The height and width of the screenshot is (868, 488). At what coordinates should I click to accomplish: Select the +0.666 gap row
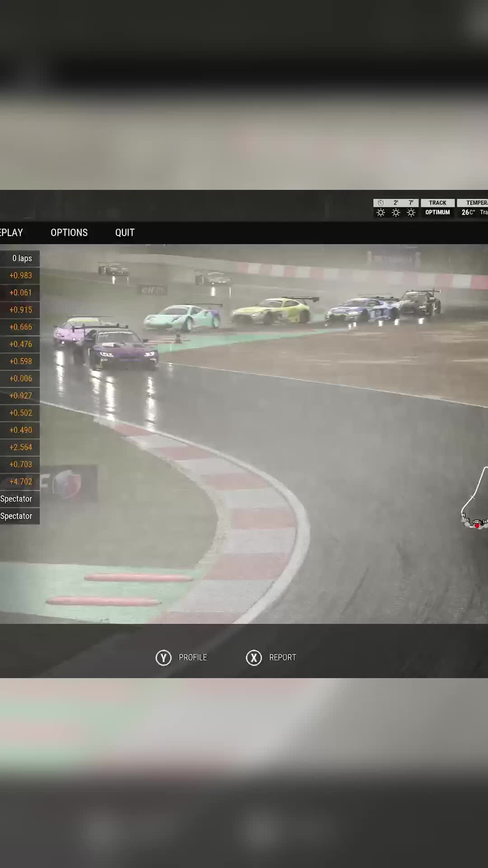tap(20, 327)
